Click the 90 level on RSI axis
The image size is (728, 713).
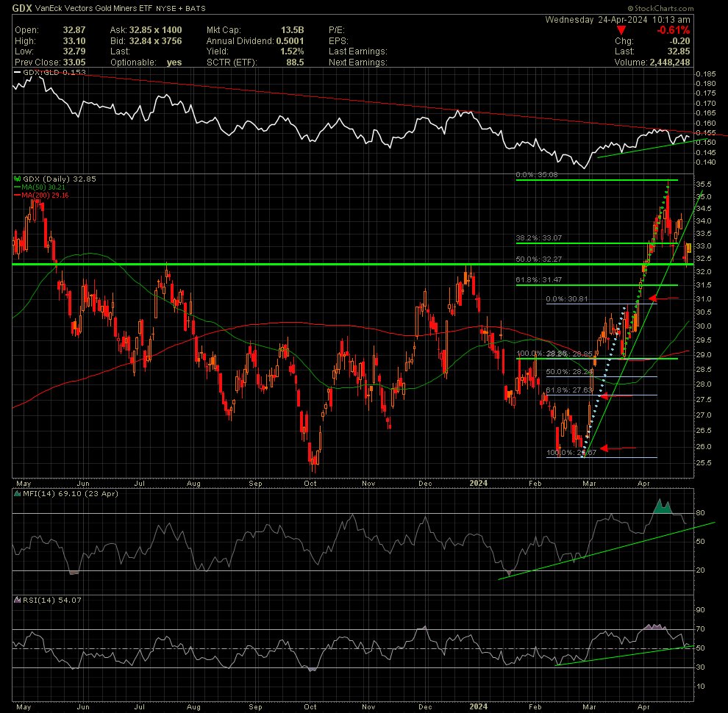pos(701,610)
